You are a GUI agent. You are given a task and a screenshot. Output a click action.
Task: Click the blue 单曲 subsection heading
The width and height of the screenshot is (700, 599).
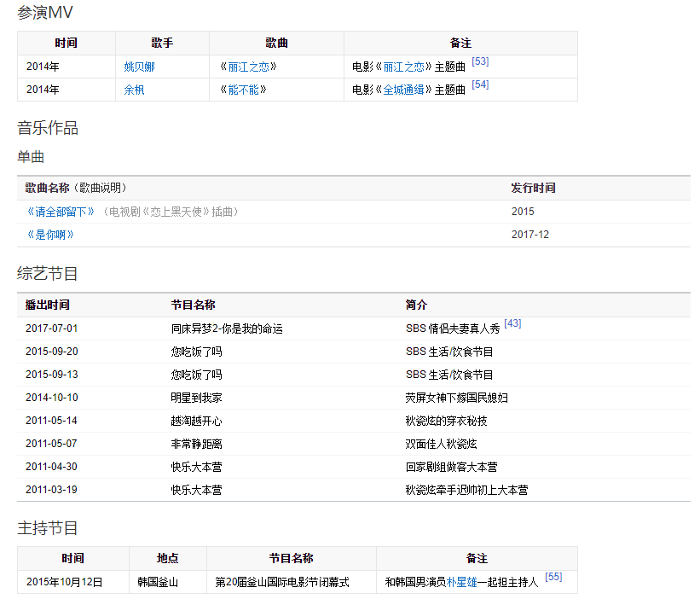coord(31,157)
